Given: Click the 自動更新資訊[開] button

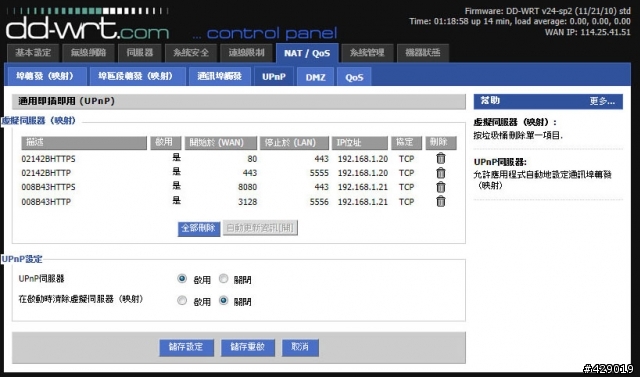Looking at the screenshot, I should 260,228.
